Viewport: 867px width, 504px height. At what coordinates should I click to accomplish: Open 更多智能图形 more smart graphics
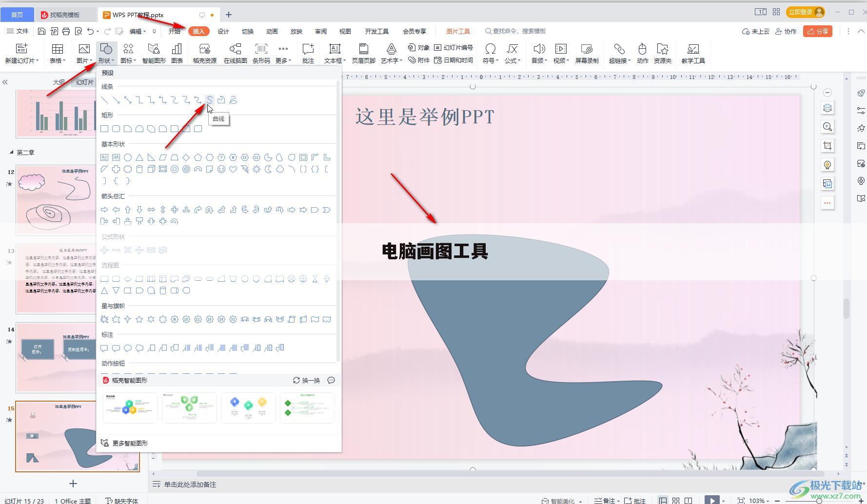pyautogui.click(x=125, y=443)
